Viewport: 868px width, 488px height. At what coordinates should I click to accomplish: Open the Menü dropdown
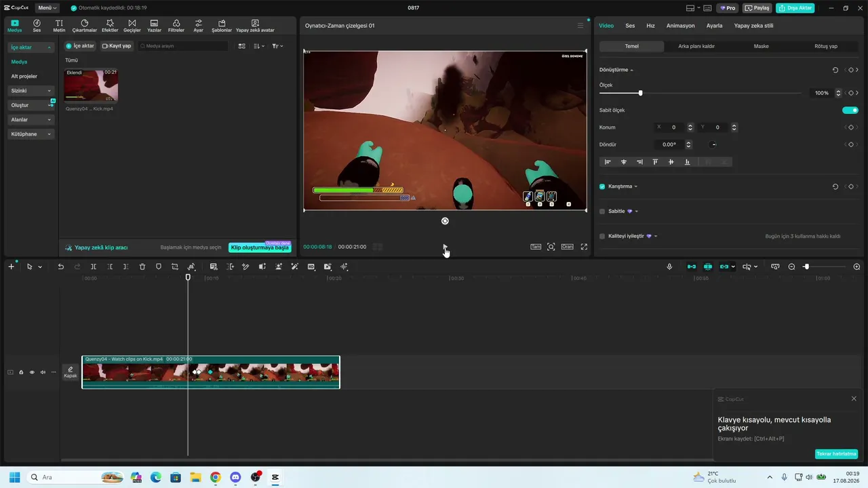[x=46, y=8]
